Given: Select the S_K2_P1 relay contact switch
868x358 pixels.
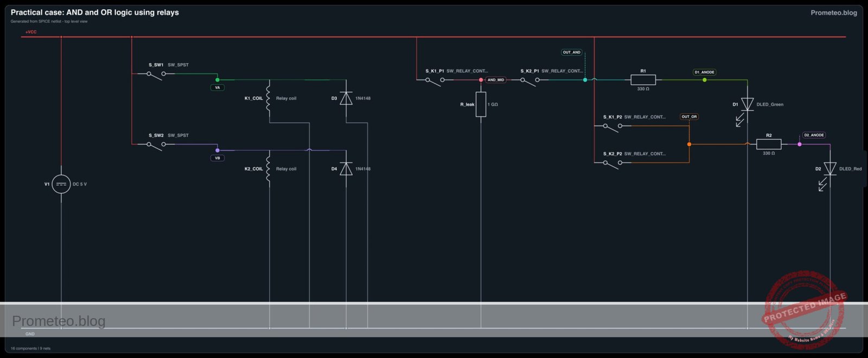Looking at the screenshot, I should tap(530, 81).
